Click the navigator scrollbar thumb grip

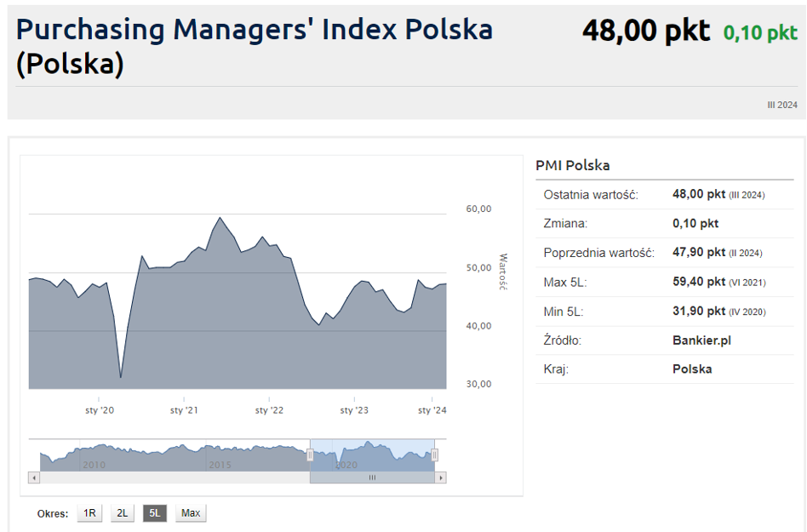click(x=372, y=478)
